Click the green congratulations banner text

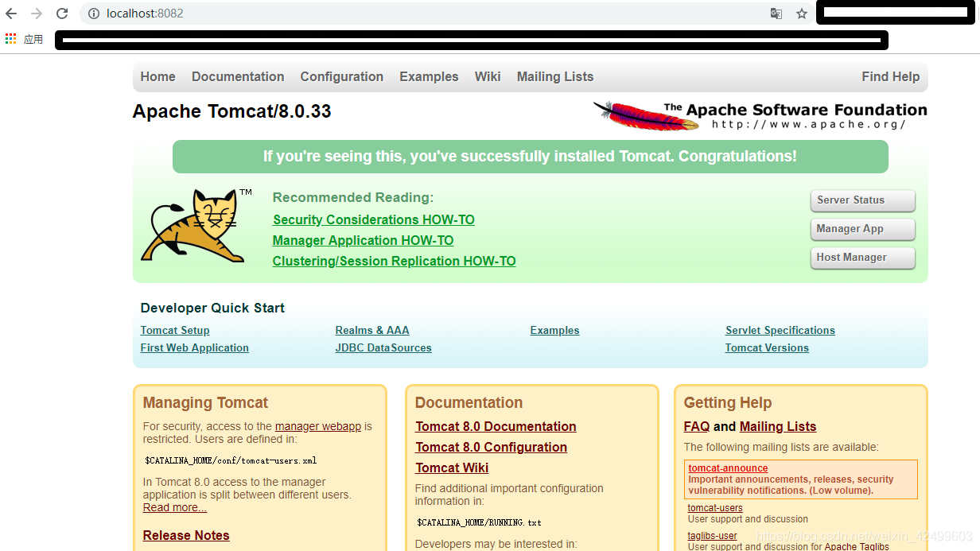[530, 157]
